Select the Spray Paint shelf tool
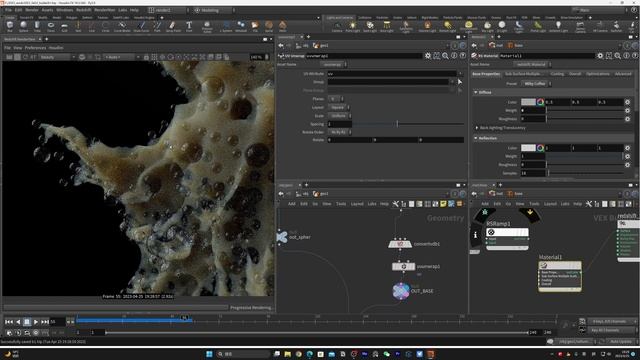The height and width of the screenshot is (360, 640). pyautogui.click(x=173, y=27)
